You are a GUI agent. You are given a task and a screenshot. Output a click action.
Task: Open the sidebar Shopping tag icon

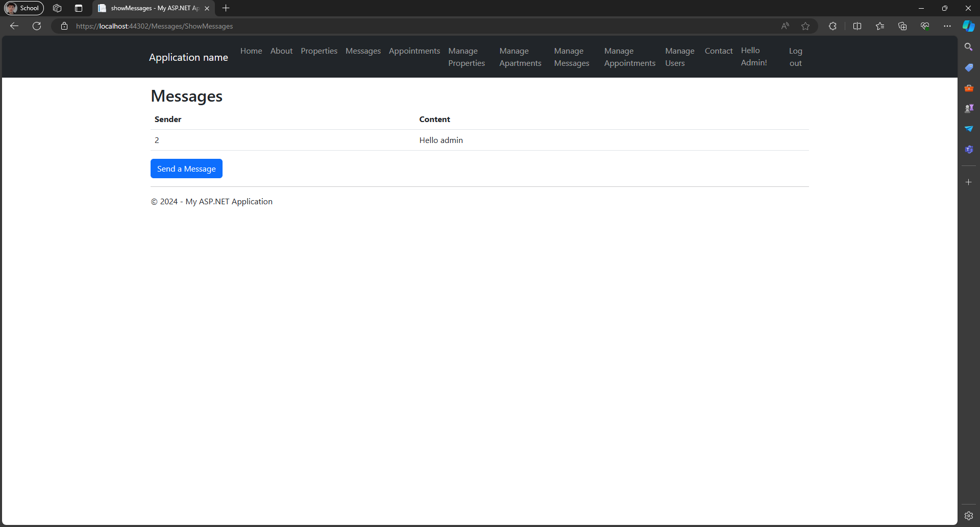pos(969,67)
